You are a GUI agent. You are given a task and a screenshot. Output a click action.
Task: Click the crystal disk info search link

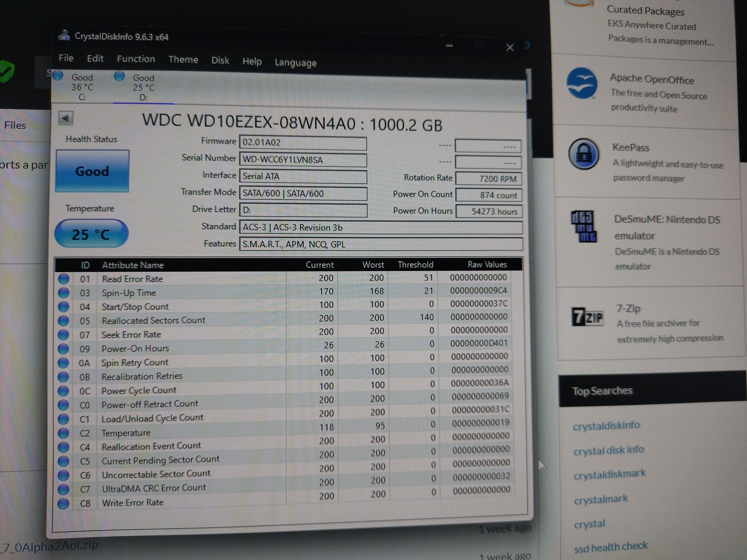pyautogui.click(x=609, y=450)
